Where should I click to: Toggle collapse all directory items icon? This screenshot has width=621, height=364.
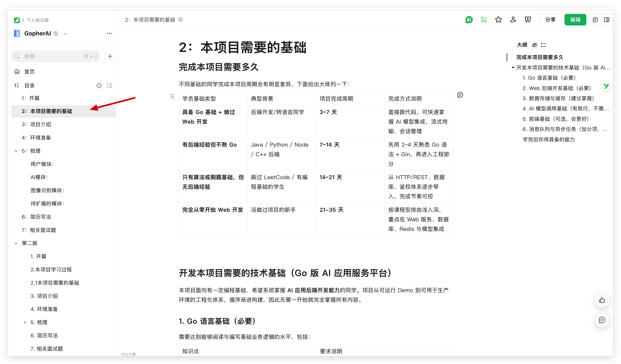point(109,86)
